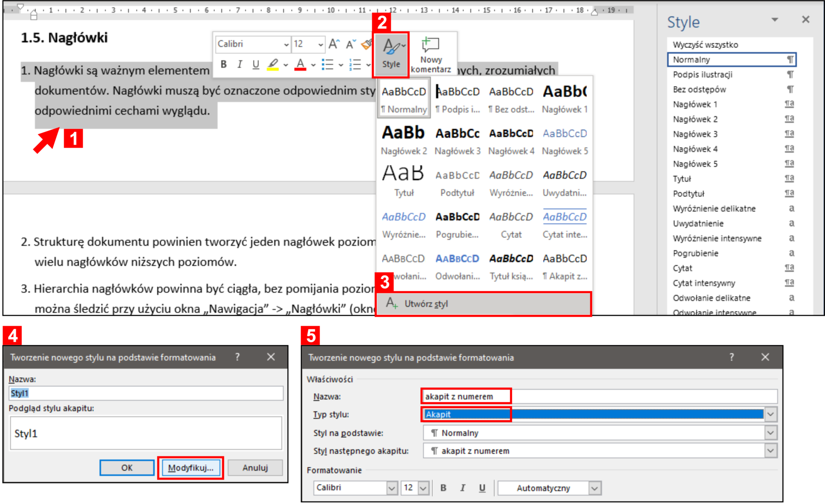Image resolution: width=825 pixels, height=504 pixels.
Task: Select Podpis ilustracji in Style pane
Action: coord(732,75)
